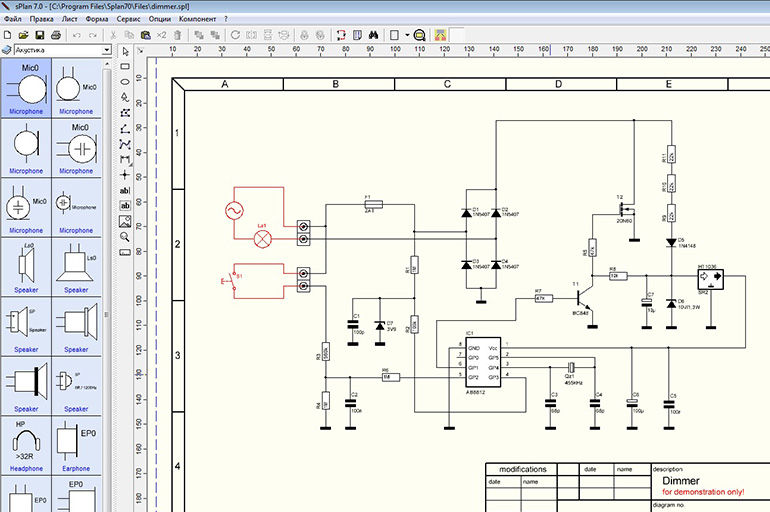
Task: Paste from clipboard using the paste icon
Action: [x=145, y=35]
